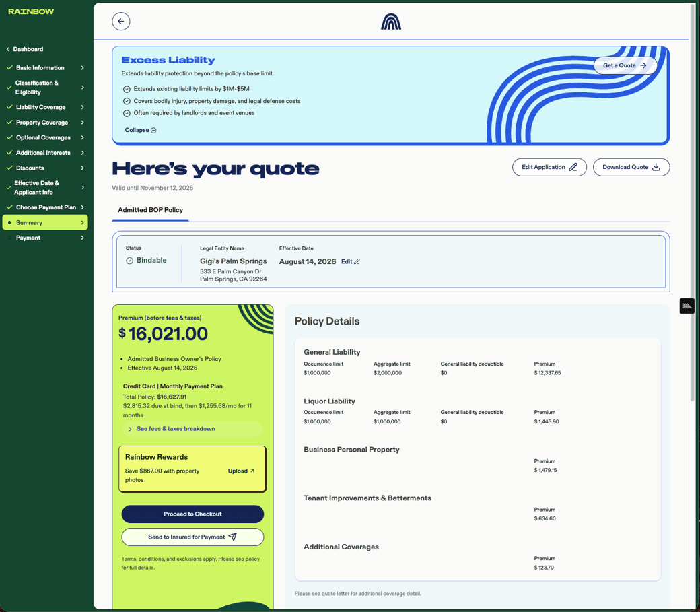Open Additional Interests section

tap(45, 153)
